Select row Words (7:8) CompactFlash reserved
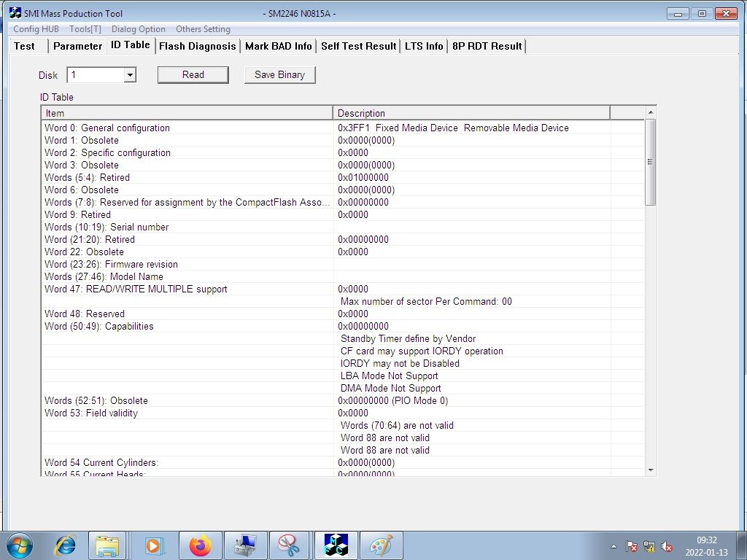Screen dimensions: 747x560 pos(343,203)
